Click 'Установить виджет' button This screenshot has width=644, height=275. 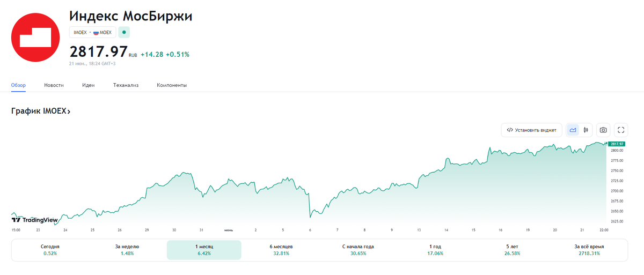click(x=531, y=130)
